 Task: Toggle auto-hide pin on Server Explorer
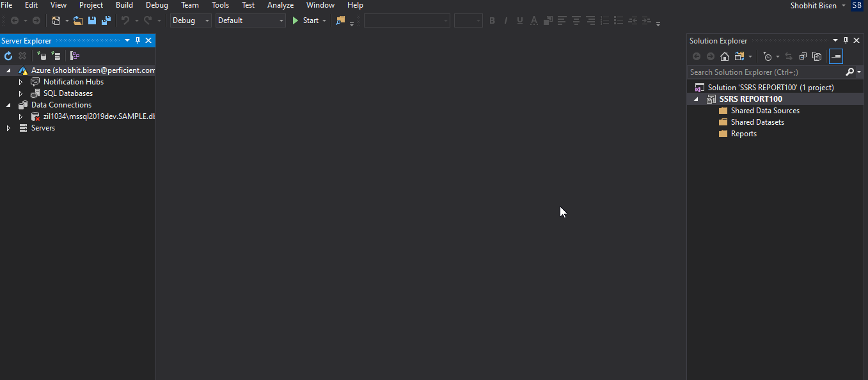[138, 40]
